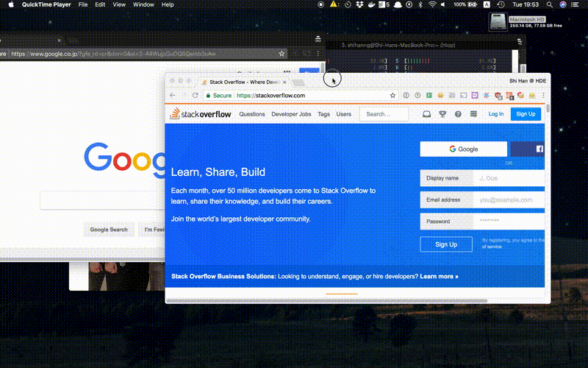This screenshot has width=588, height=368.
Task: Open the View menu
Action: (x=119, y=4)
